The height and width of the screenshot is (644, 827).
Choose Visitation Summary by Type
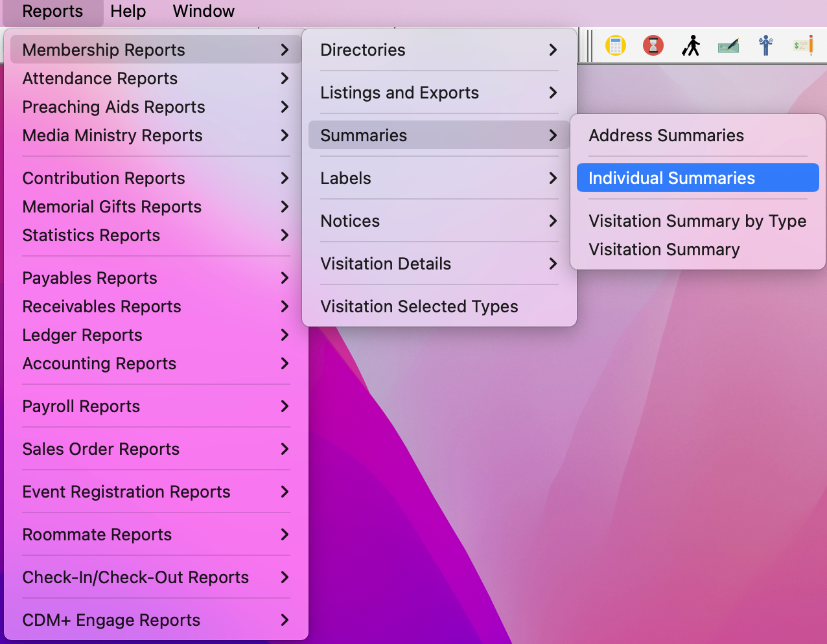click(x=697, y=221)
